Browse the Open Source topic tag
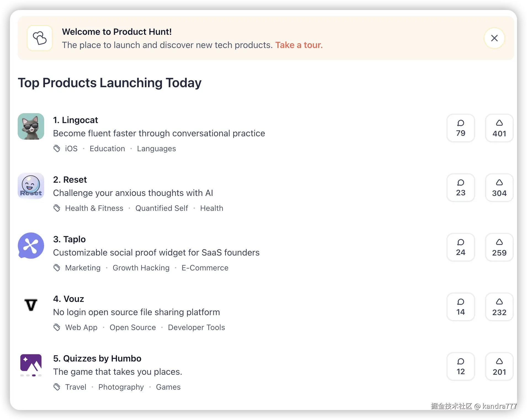 coord(133,327)
